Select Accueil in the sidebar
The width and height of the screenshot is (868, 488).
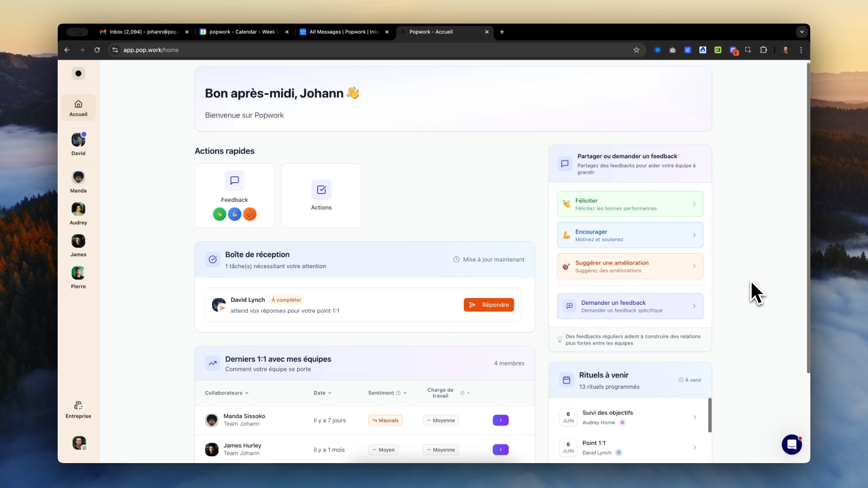pos(78,107)
